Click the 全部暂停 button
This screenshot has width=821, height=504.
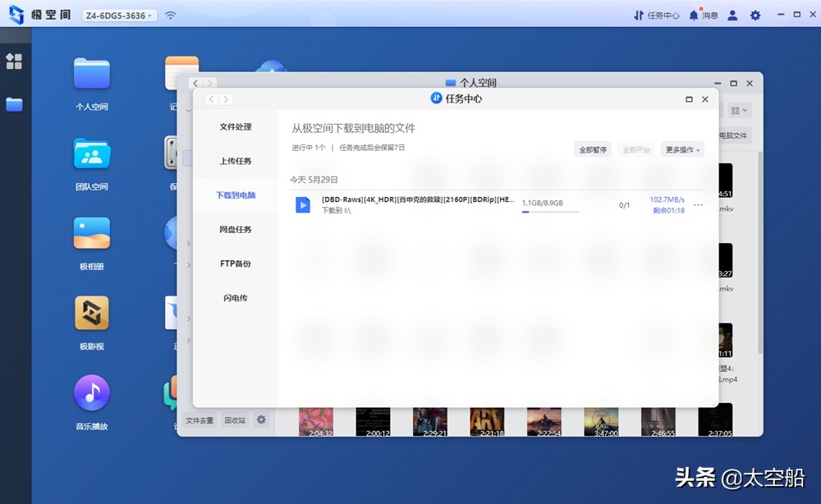pyautogui.click(x=593, y=149)
